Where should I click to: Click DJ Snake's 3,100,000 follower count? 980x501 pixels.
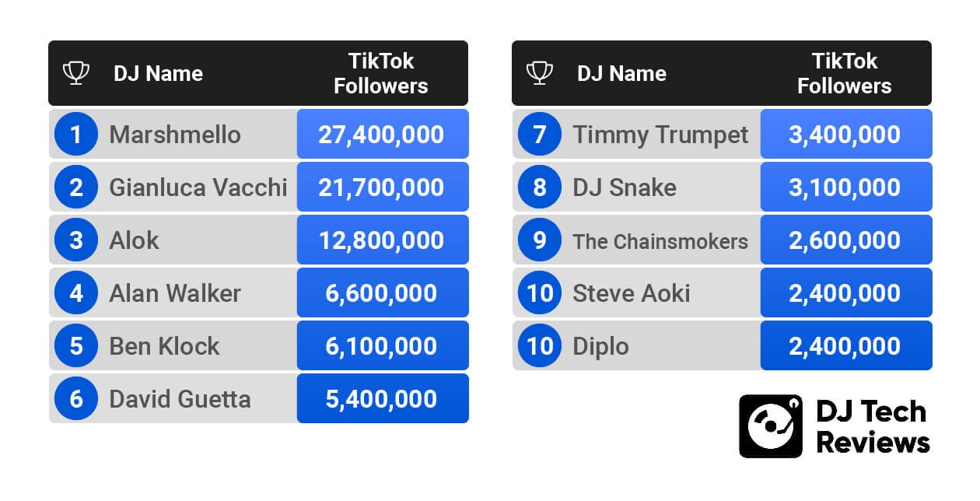[x=845, y=187]
